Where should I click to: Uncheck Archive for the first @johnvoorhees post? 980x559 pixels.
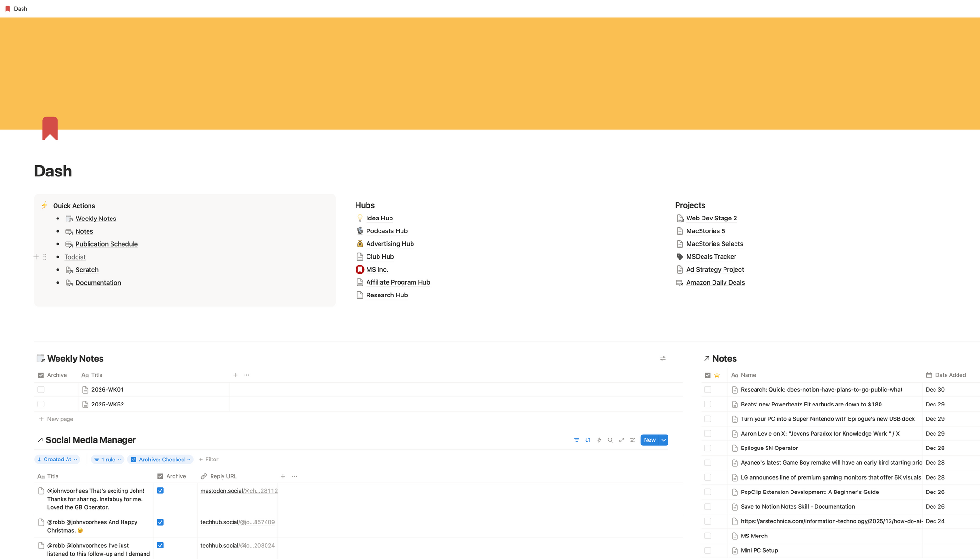(160, 491)
